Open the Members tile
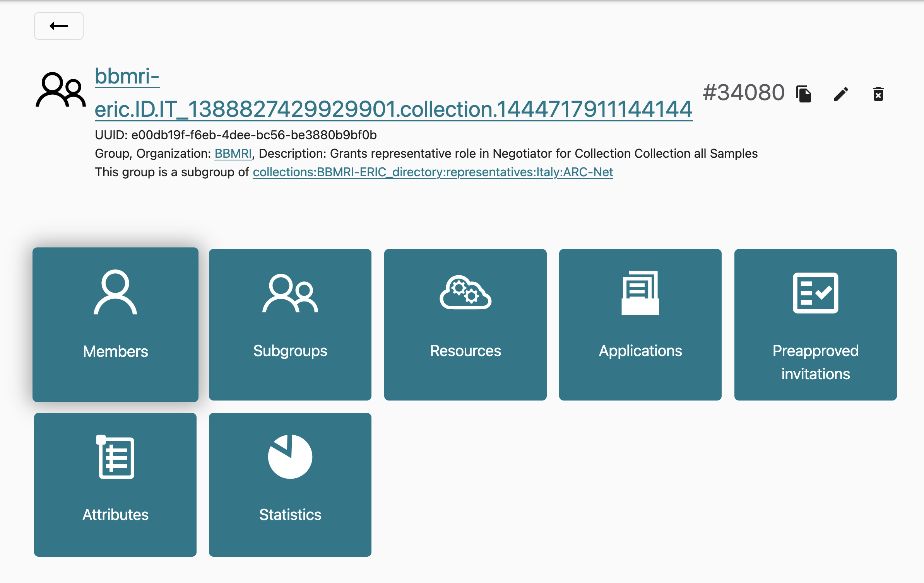Image resolution: width=924 pixels, height=583 pixels. pyautogui.click(x=115, y=325)
